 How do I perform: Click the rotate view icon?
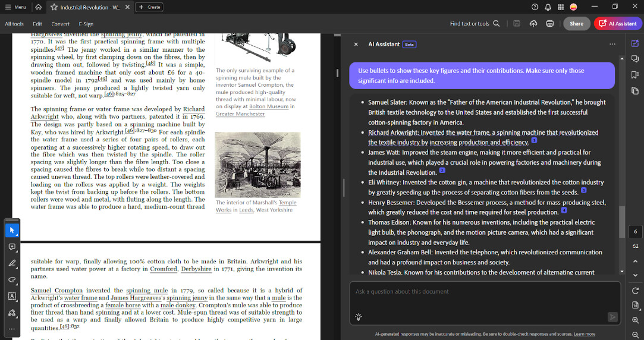(x=635, y=291)
